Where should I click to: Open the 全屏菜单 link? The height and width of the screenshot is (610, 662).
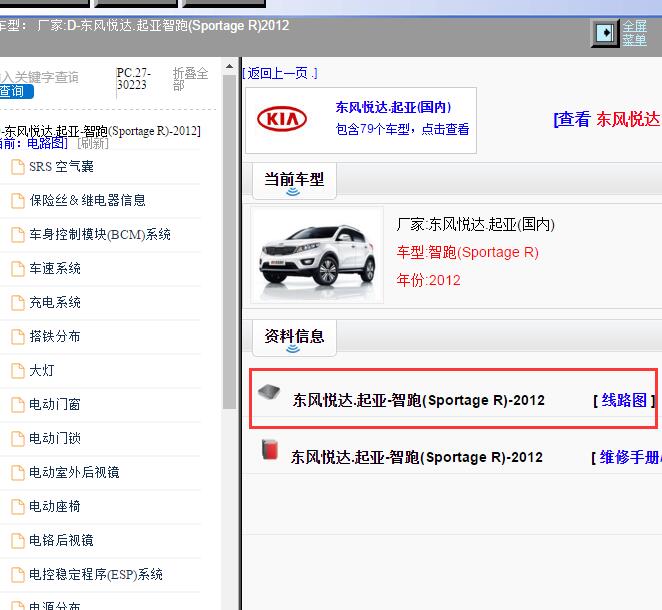pyautogui.click(x=635, y=33)
